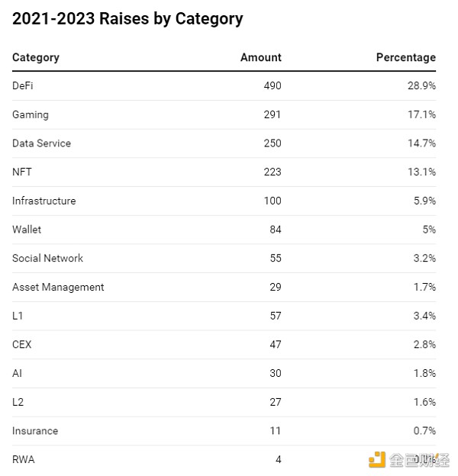Click the Jinse Finance watermark logo icon

click(x=377, y=459)
